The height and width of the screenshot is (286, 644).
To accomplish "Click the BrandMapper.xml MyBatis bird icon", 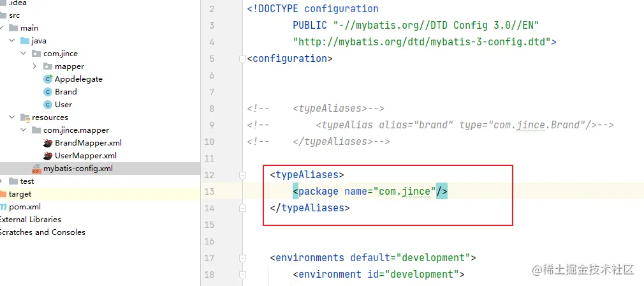I will pyautogui.click(x=48, y=143).
